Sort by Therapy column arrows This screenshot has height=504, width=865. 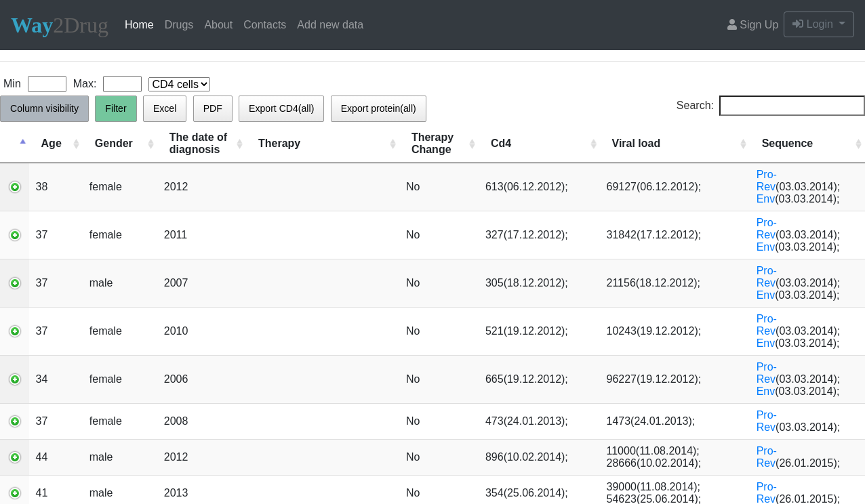pyautogui.click(x=393, y=144)
